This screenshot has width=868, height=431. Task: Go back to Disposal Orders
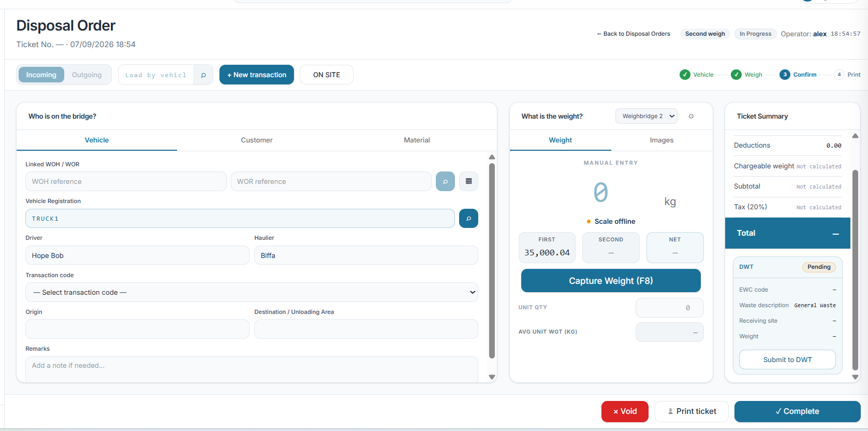coord(634,34)
